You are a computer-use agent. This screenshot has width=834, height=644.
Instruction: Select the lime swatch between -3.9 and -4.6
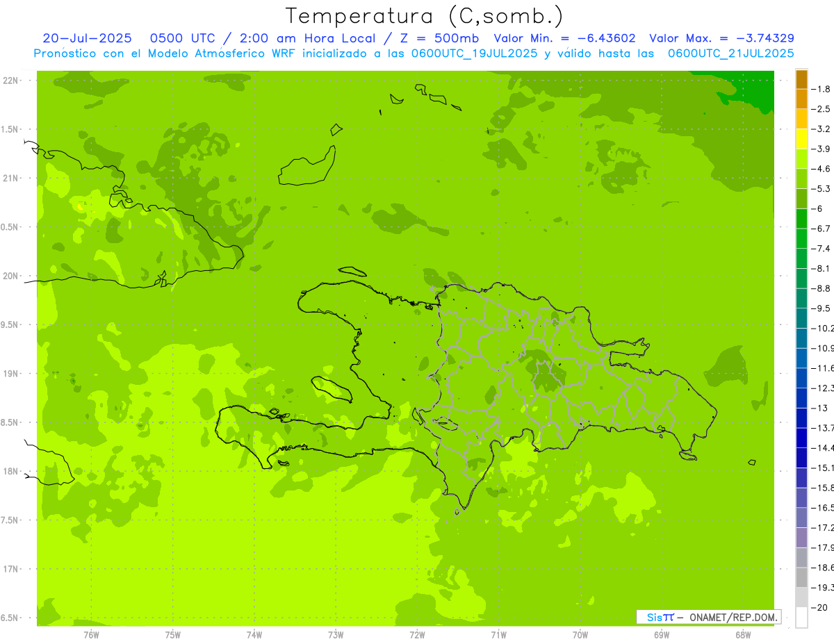click(802, 159)
